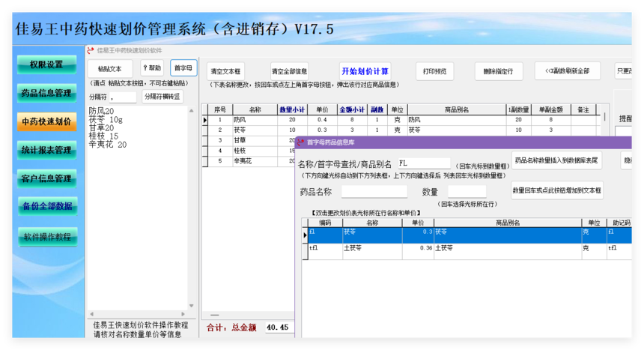Image resolution: width=644 pixels, height=350 pixels.
Task: Open 软件操作教程 from sidebar
Action: [x=47, y=237]
